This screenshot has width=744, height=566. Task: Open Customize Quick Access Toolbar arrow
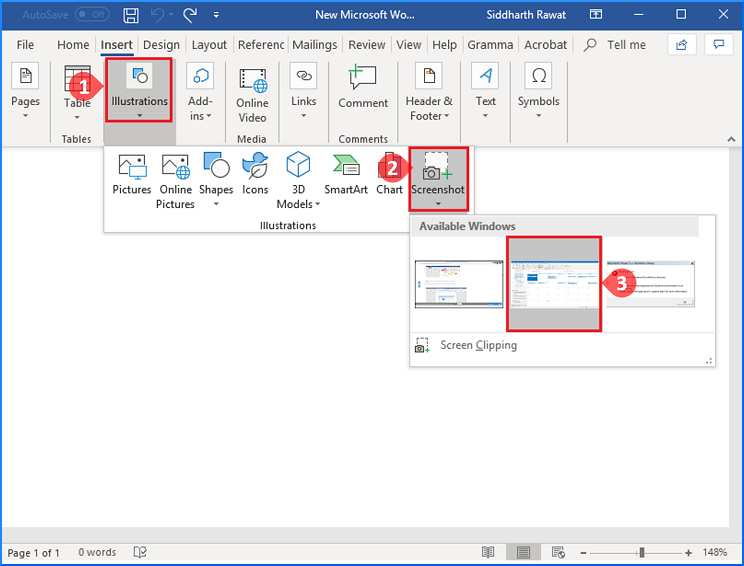(216, 15)
